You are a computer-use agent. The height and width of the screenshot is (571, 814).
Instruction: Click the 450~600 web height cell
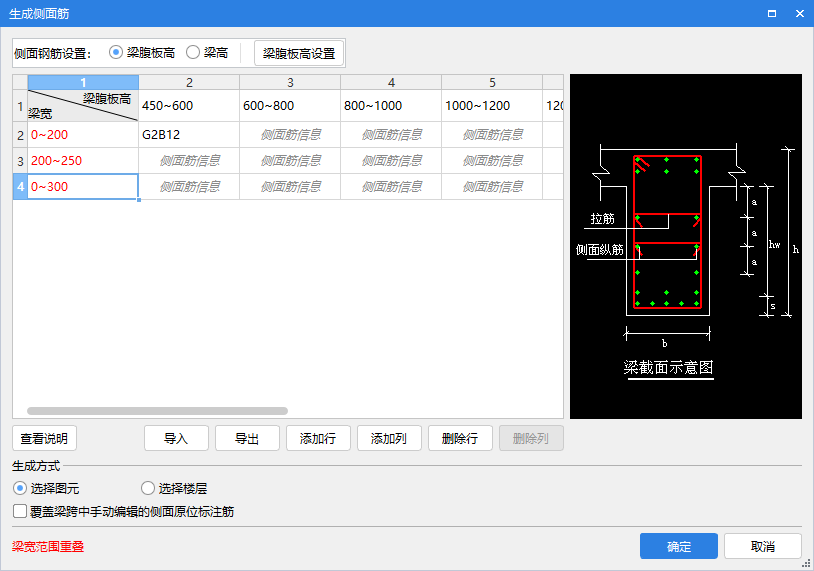pyautogui.click(x=189, y=106)
